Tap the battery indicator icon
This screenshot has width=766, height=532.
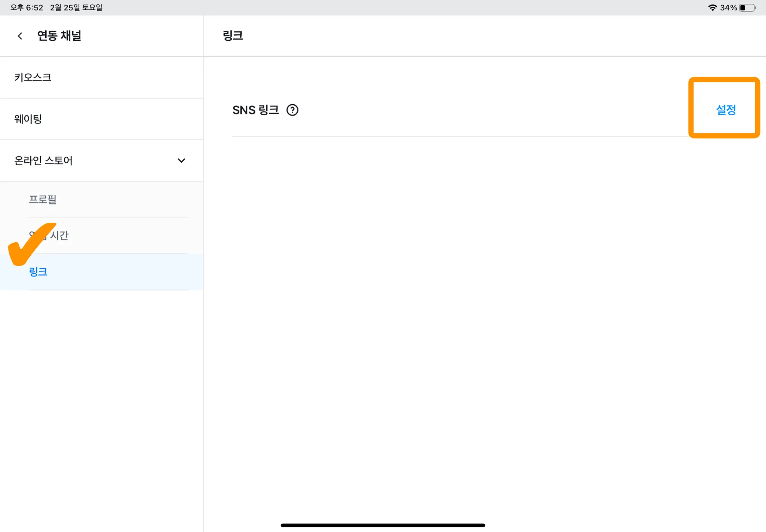(x=747, y=7)
